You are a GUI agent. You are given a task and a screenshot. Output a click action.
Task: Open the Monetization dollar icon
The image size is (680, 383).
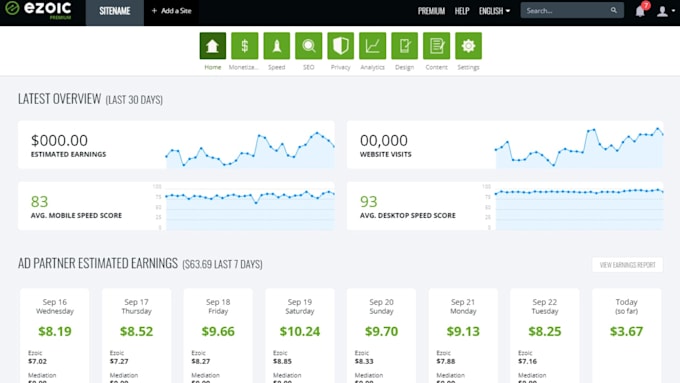point(245,46)
